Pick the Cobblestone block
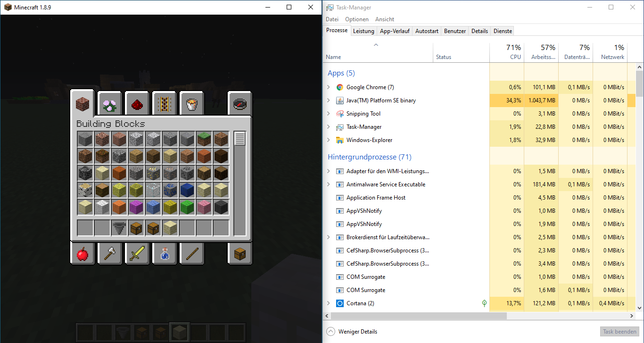Screen dimensions: 644x343 point(119,156)
